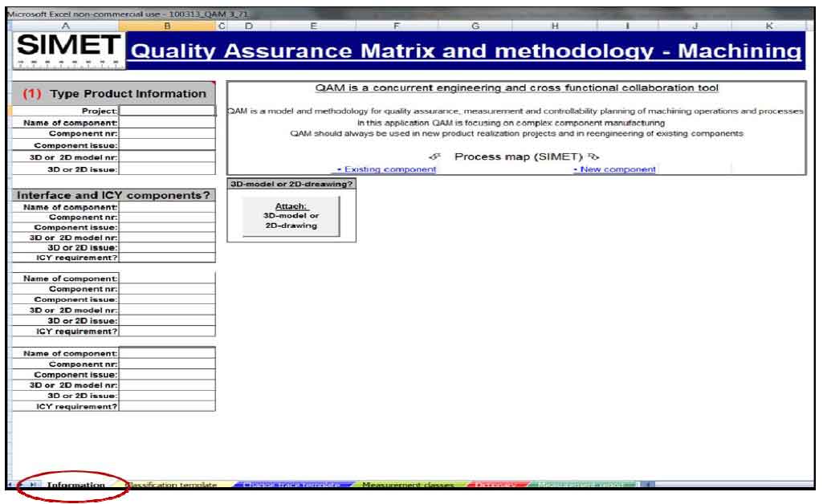Click Name of component field directly below Interface and ICY header

(x=167, y=207)
